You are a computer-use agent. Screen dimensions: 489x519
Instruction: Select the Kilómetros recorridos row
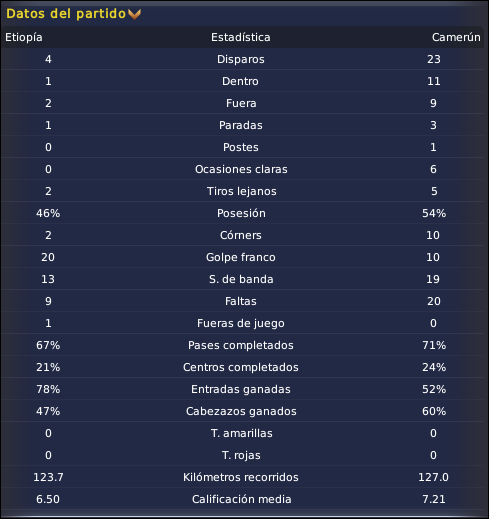coord(242,477)
